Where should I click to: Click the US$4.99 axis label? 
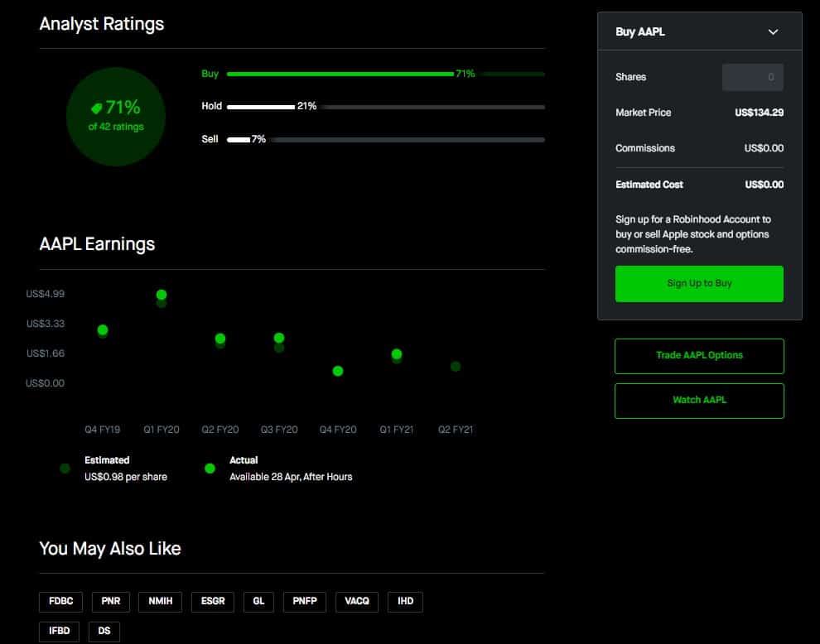pyautogui.click(x=45, y=294)
